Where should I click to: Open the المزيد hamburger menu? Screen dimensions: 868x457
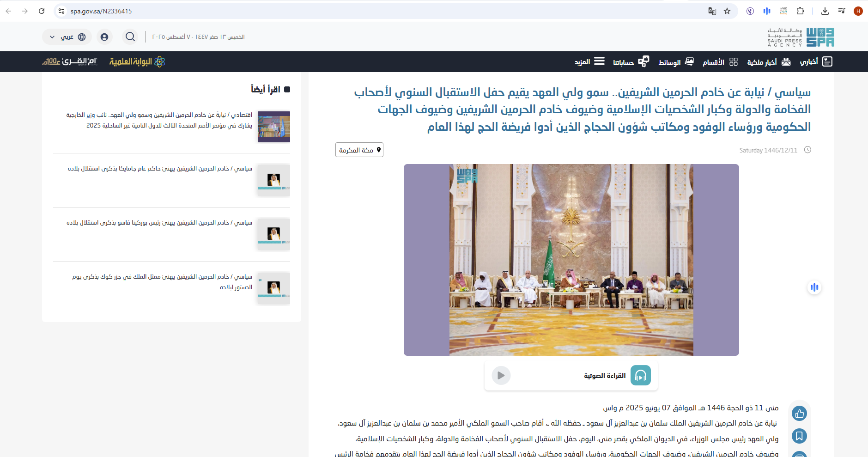pyautogui.click(x=589, y=61)
